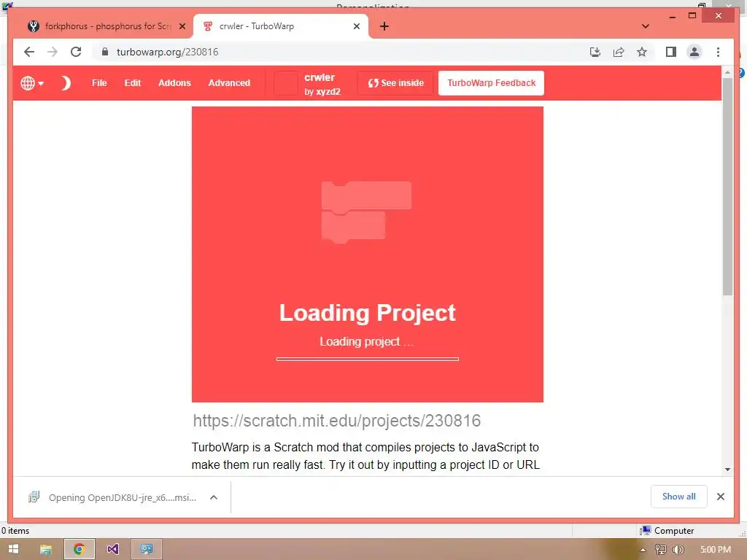Share this page icon
The height and width of the screenshot is (560, 747).
(x=619, y=52)
